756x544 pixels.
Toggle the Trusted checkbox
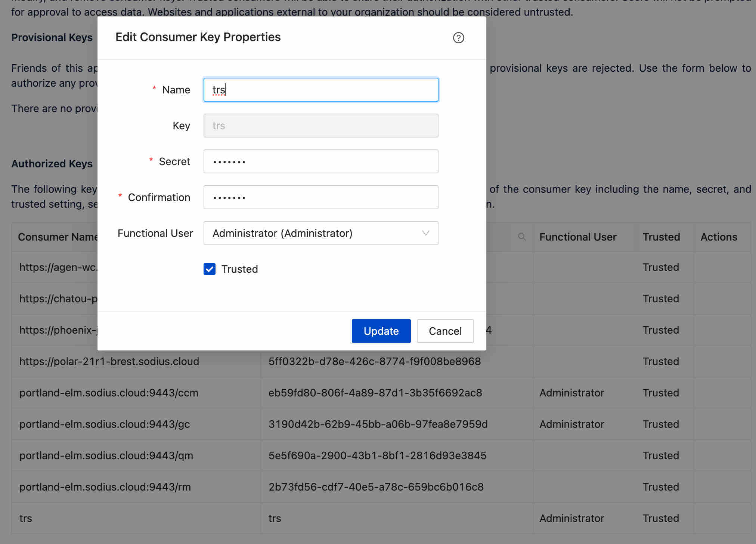tap(210, 269)
